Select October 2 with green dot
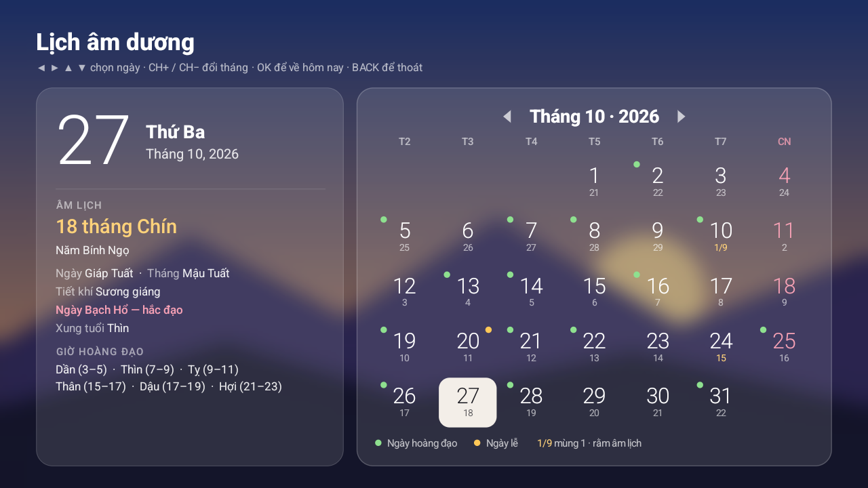The image size is (868, 488). 658,182
